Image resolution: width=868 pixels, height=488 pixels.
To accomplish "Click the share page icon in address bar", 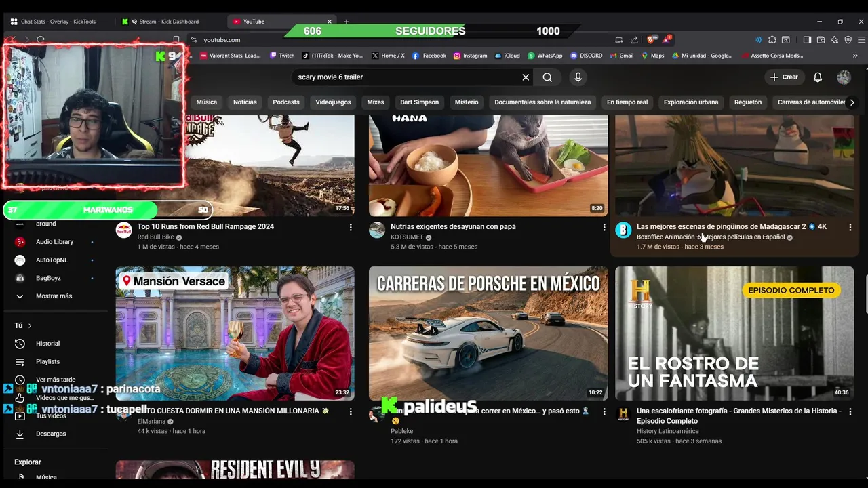I will [x=634, y=40].
